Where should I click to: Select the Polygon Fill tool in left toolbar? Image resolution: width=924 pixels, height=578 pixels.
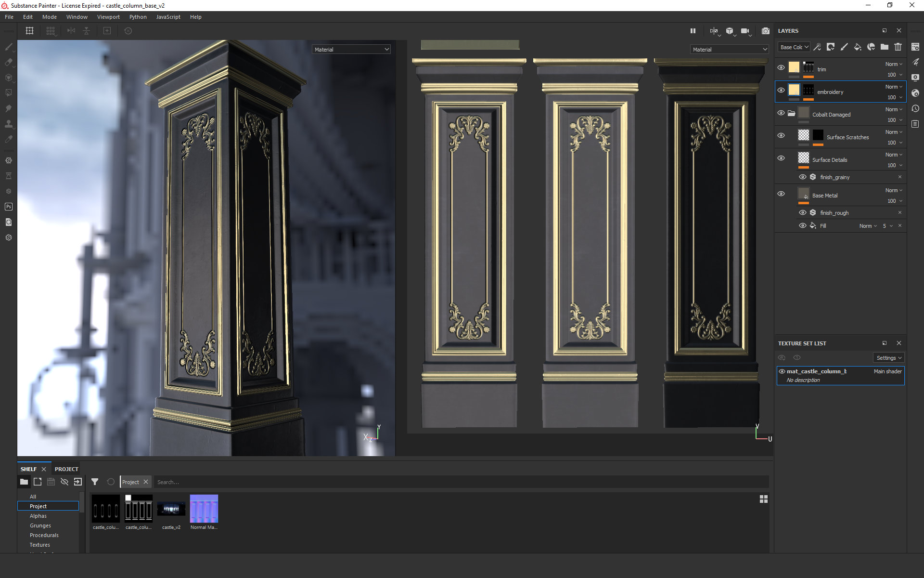9,93
